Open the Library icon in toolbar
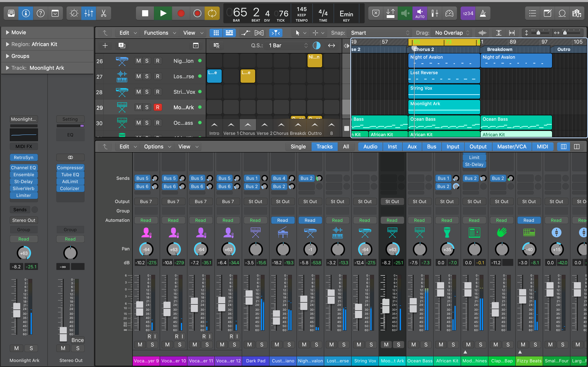Screen dimensions: 588x367 pos(11,13)
